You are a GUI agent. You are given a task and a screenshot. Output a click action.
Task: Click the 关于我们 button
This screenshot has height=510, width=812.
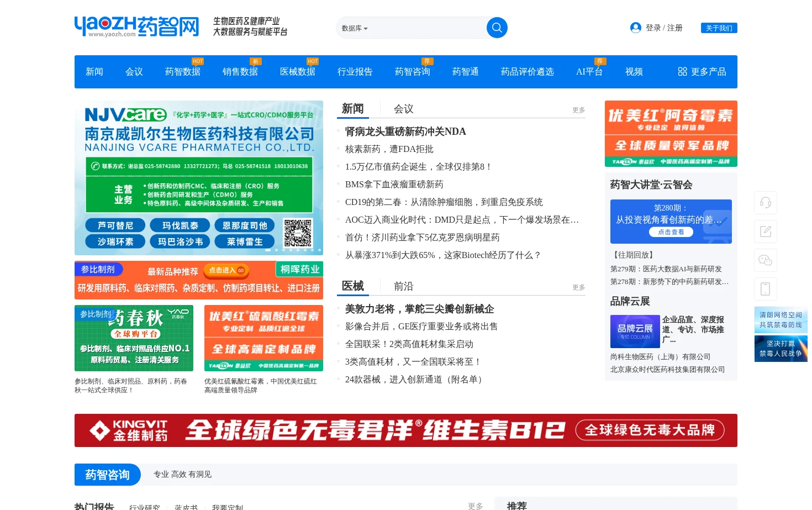point(719,28)
